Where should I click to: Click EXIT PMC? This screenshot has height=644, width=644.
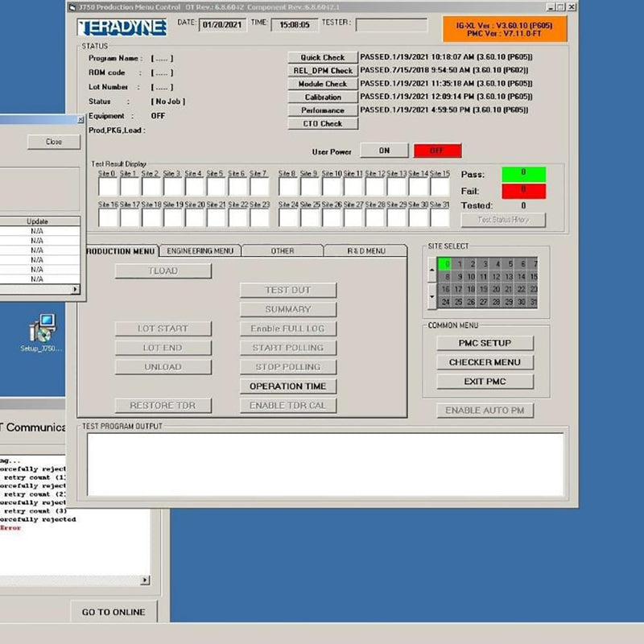click(x=485, y=382)
